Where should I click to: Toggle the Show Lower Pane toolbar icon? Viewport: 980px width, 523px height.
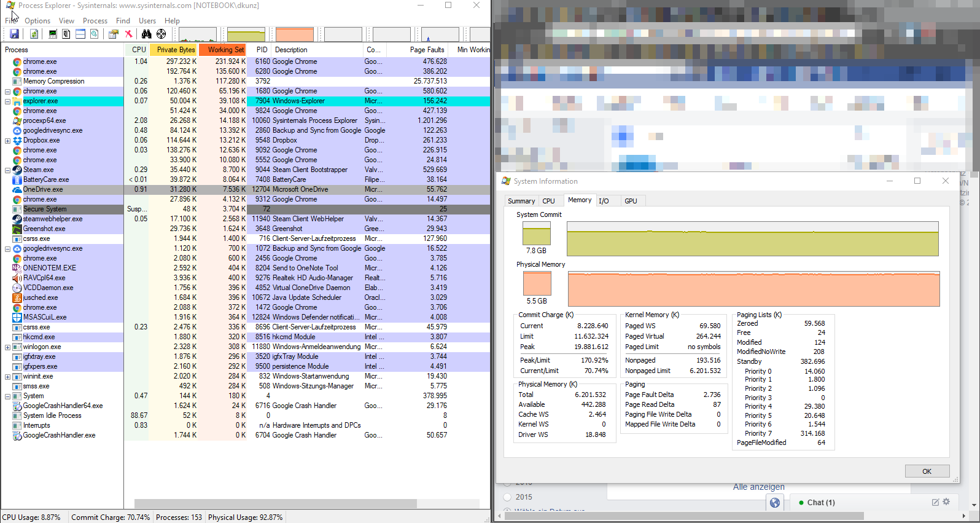click(80, 34)
